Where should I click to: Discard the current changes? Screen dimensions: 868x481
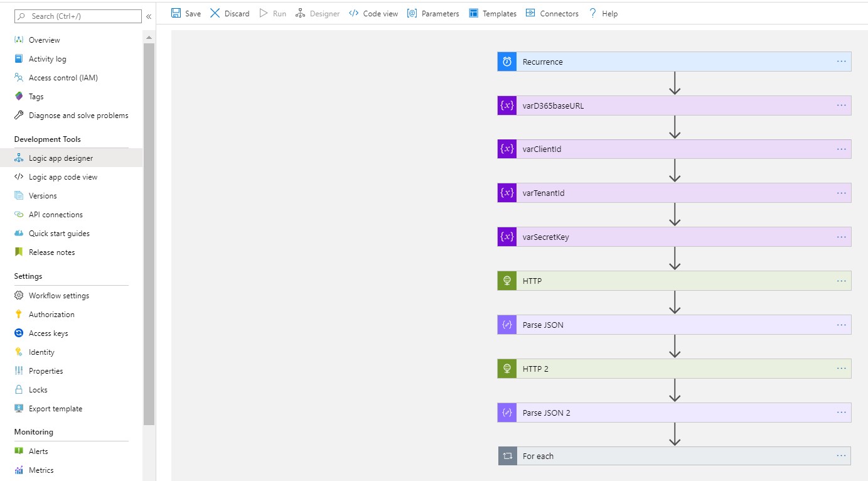229,13
